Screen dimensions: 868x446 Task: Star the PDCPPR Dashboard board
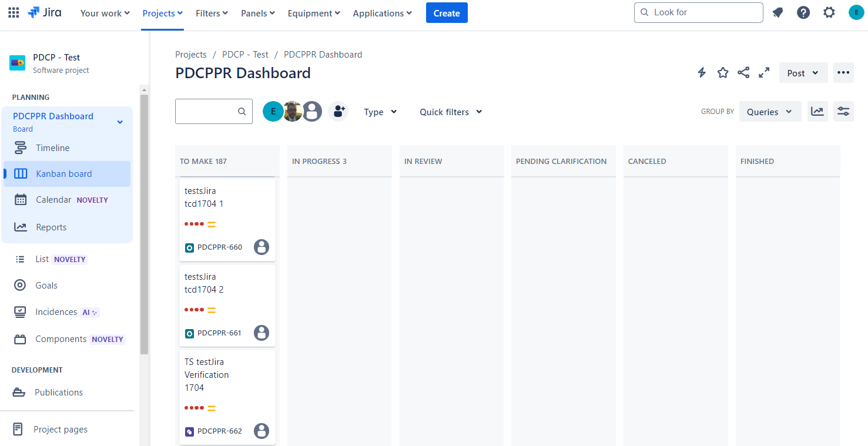pos(722,72)
